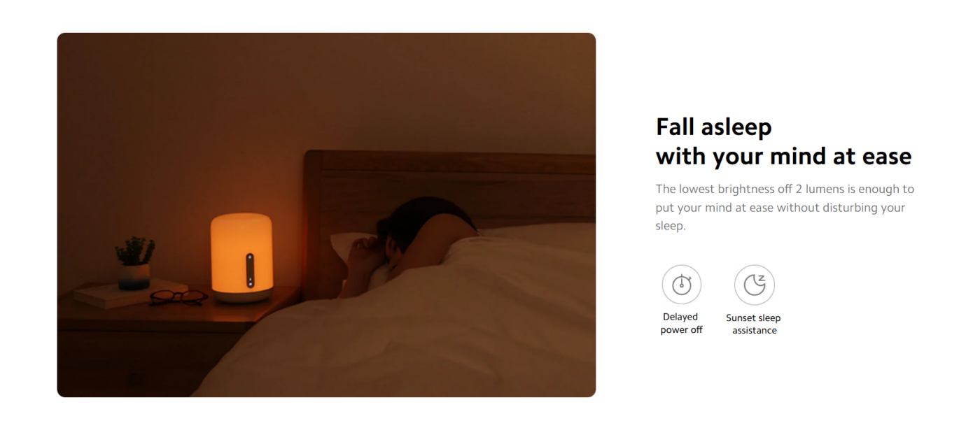Click the "Fall asleep" heading line
Screen dimensions: 980x421
pos(713,127)
